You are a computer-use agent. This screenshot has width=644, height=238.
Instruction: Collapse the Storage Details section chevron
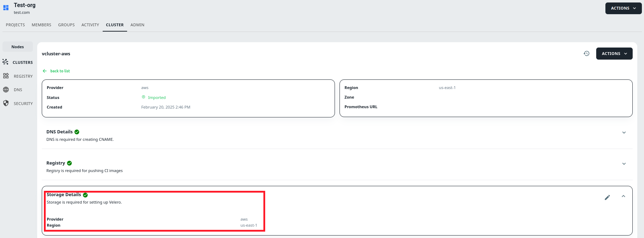pyautogui.click(x=623, y=196)
